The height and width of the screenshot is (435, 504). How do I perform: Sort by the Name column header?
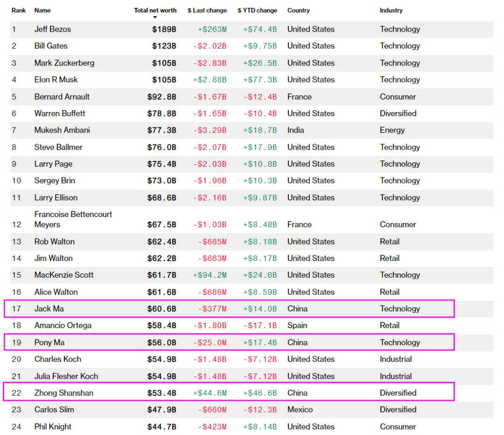tap(42, 10)
